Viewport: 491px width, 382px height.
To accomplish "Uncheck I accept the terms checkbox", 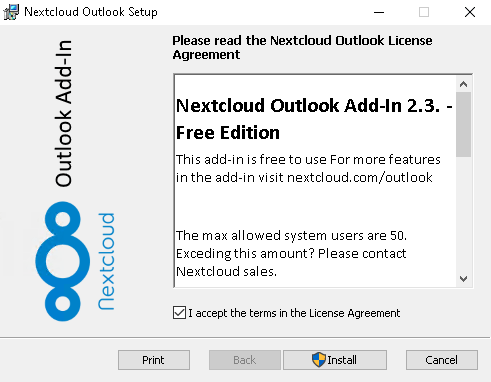I will (179, 313).
